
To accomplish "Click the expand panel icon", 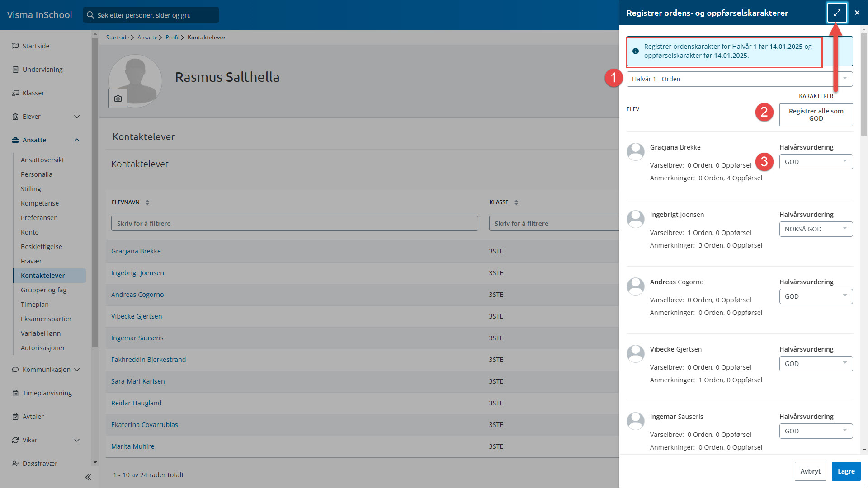I will click(837, 13).
